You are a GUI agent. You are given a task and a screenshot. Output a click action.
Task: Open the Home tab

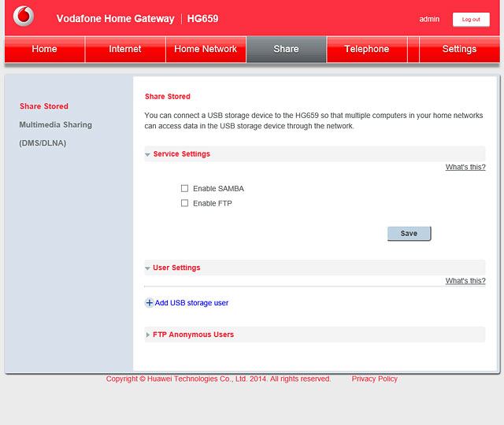(44, 49)
